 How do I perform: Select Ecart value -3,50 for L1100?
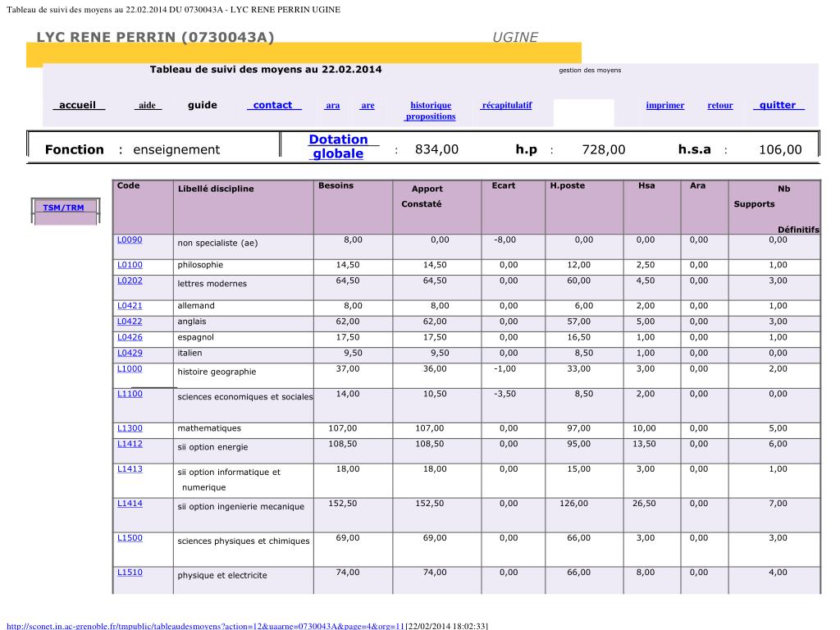coord(504,394)
